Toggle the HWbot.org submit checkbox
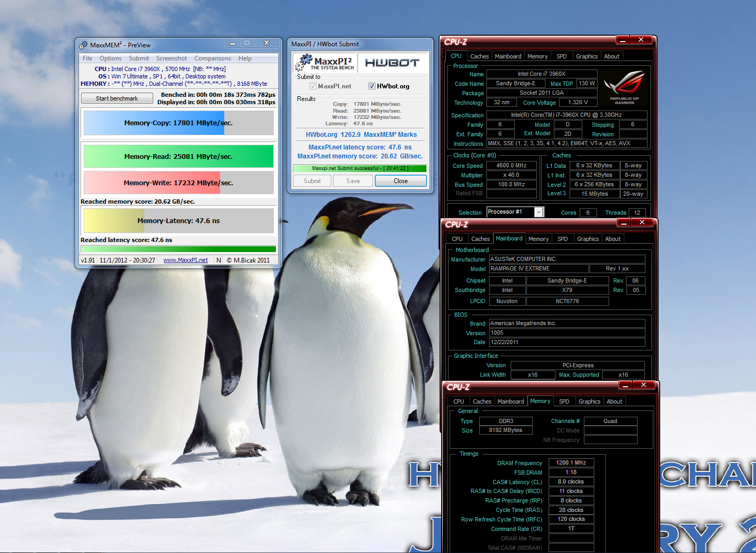 tap(372, 86)
